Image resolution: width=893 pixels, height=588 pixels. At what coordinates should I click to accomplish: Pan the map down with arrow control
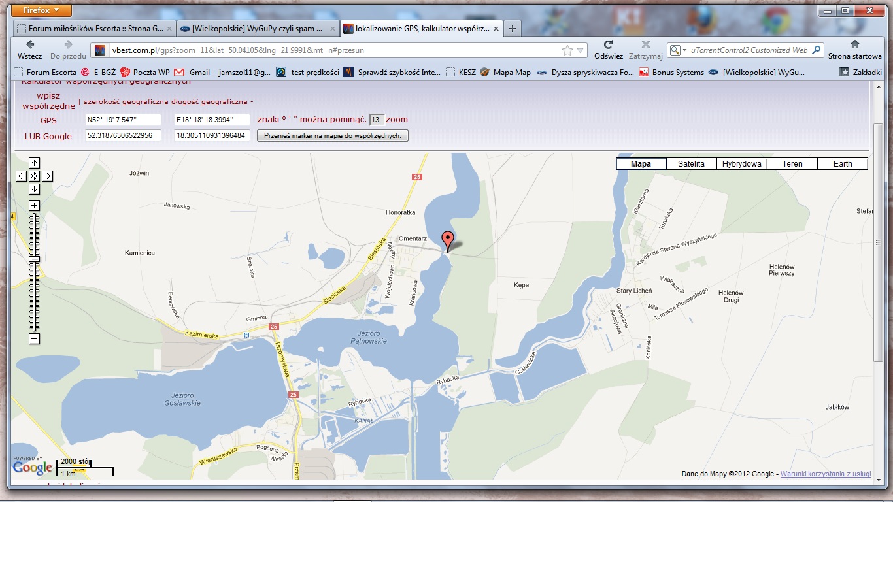34,189
